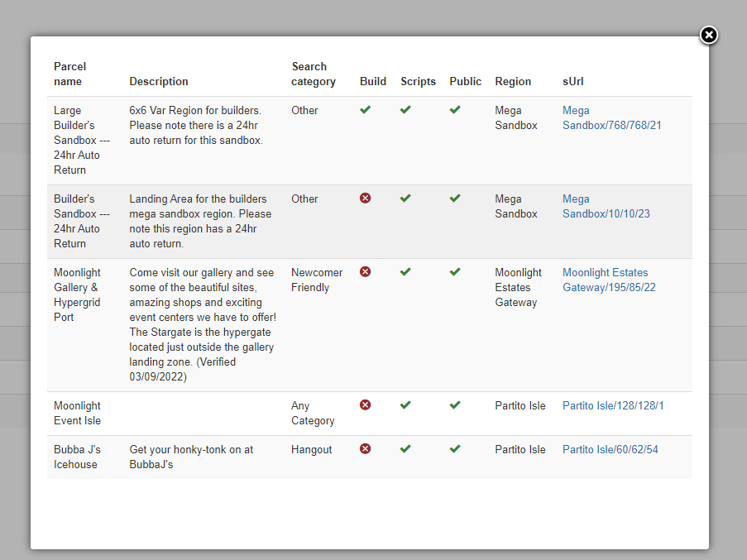The height and width of the screenshot is (560, 747).
Task: Click the Parcel name column header
Action: (70, 74)
